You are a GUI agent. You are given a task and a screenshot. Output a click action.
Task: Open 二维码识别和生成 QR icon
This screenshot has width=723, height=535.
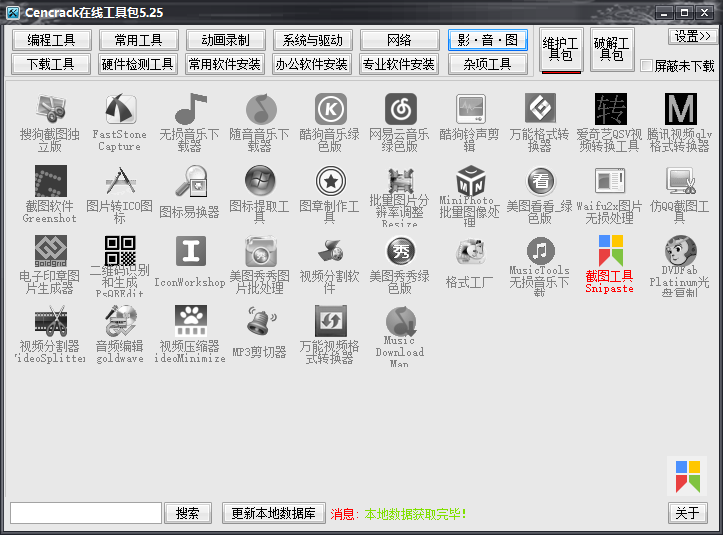point(120,251)
